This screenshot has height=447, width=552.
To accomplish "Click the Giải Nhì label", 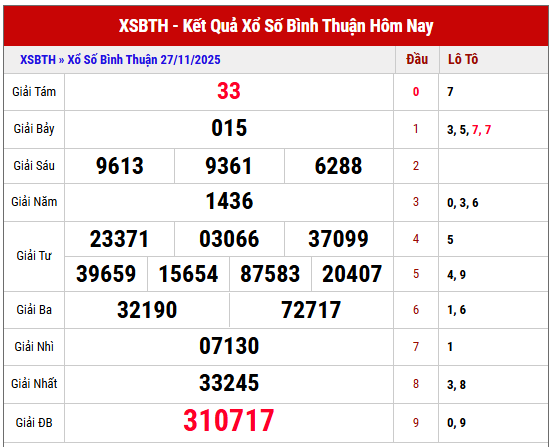I will click(34, 347).
